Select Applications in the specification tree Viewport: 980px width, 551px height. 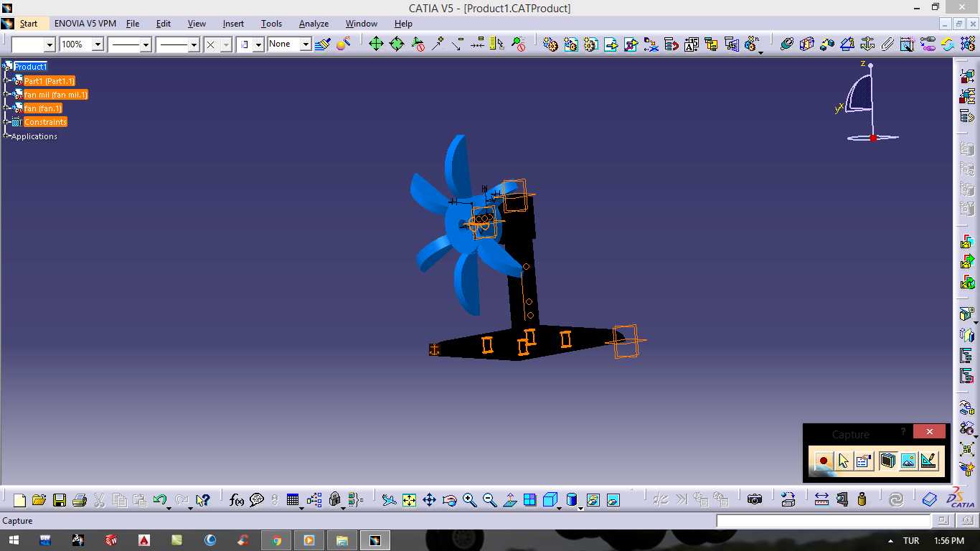(x=34, y=136)
